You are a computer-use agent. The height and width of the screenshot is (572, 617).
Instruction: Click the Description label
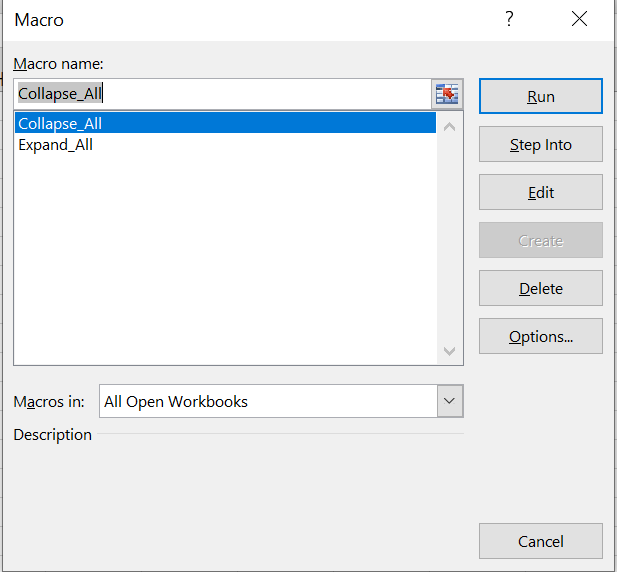52,435
